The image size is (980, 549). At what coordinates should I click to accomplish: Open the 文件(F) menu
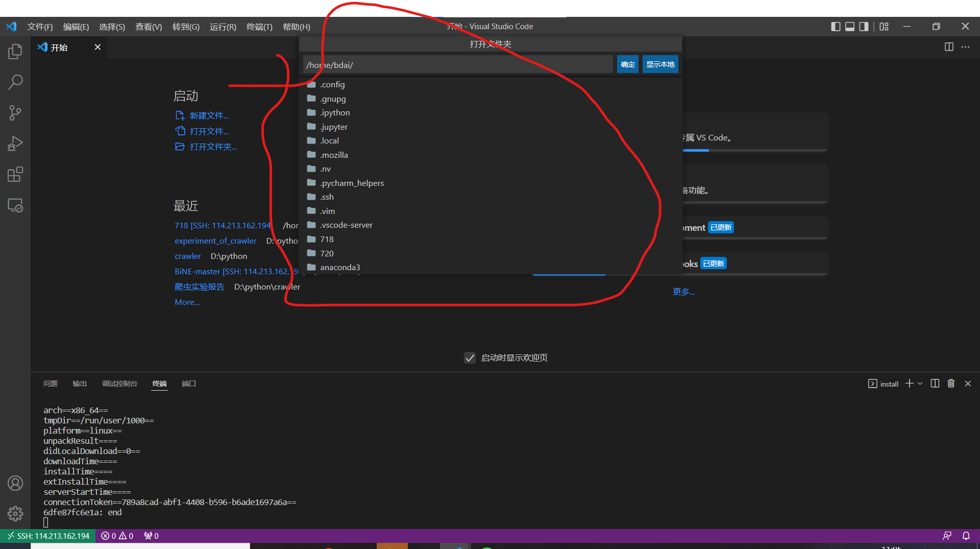point(40,27)
